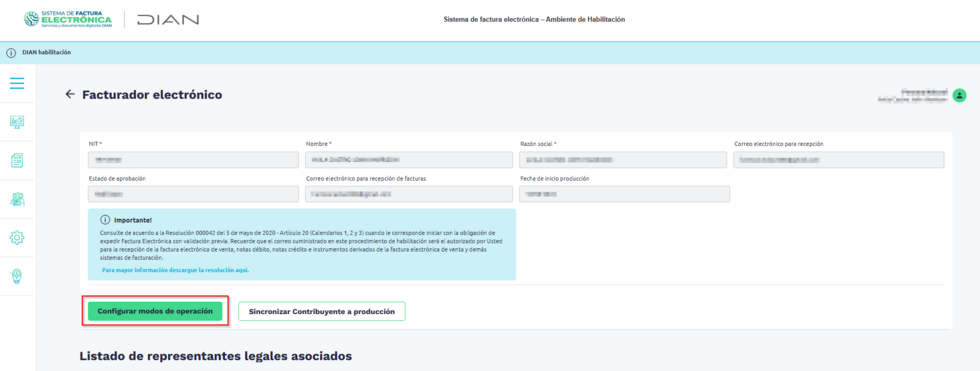Image resolution: width=980 pixels, height=371 pixels.
Task: Focus Correo electrónico para recepción de facturas field
Action: point(409,194)
